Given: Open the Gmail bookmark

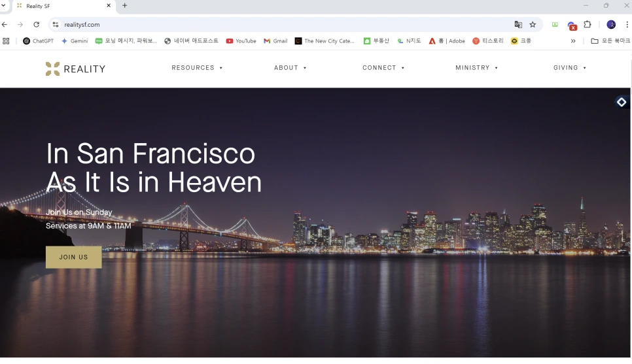Looking at the screenshot, I should pos(275,41).
